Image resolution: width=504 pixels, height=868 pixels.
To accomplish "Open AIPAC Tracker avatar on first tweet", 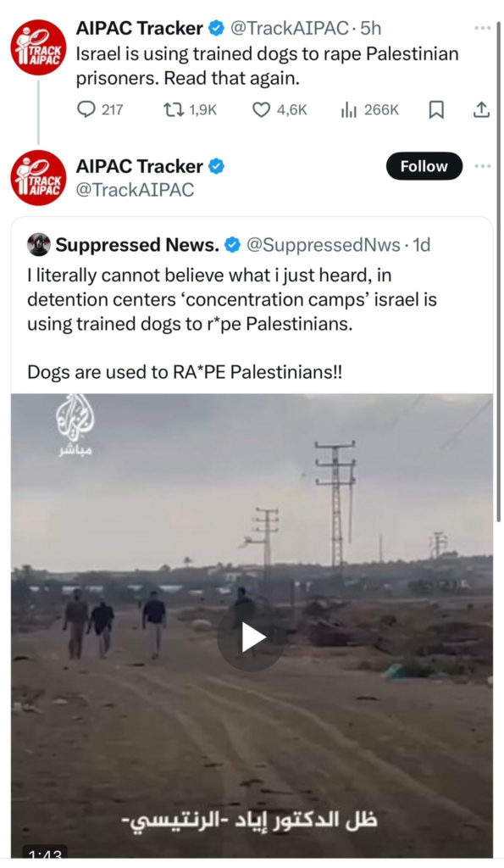I will [x=38, y=47].
